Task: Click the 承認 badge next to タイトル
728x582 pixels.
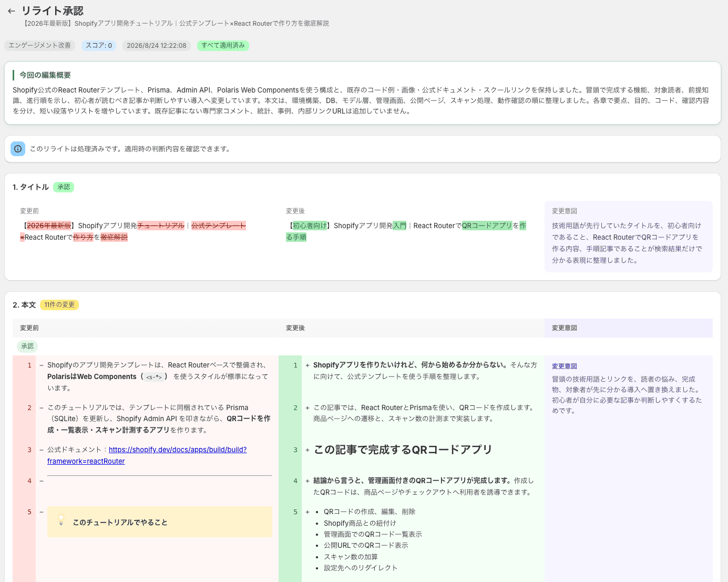Action: pos(64,187)
